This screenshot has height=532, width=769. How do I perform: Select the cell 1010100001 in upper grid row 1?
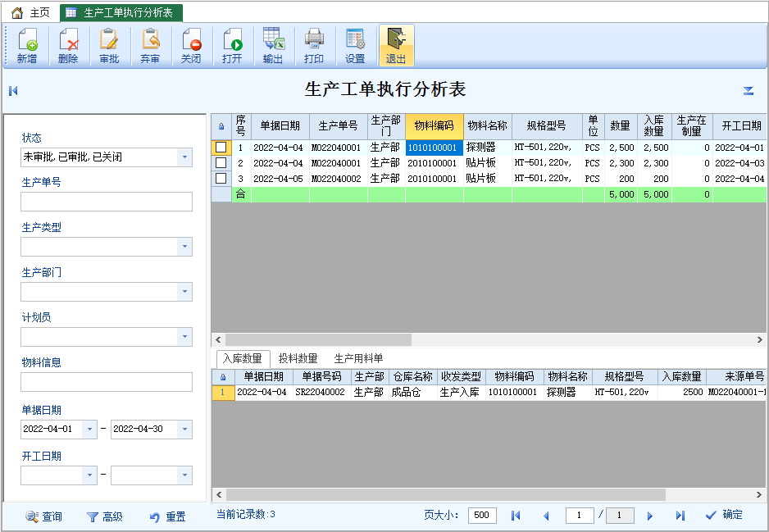pos(434,148)
